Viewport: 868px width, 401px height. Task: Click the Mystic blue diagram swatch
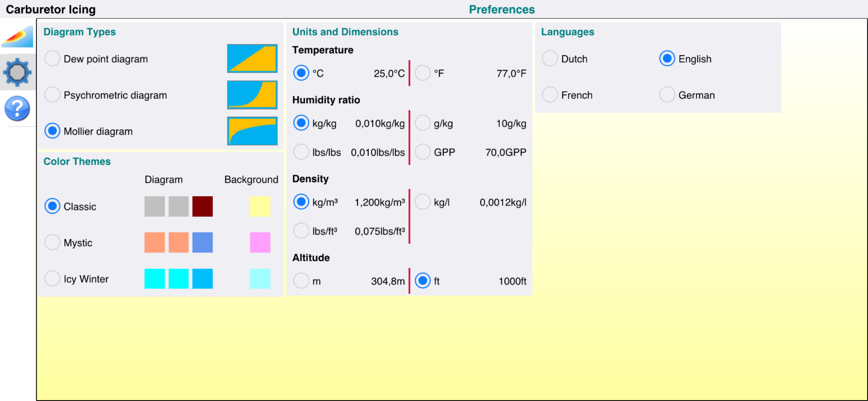pyautogui.click(x=202, y=242)
